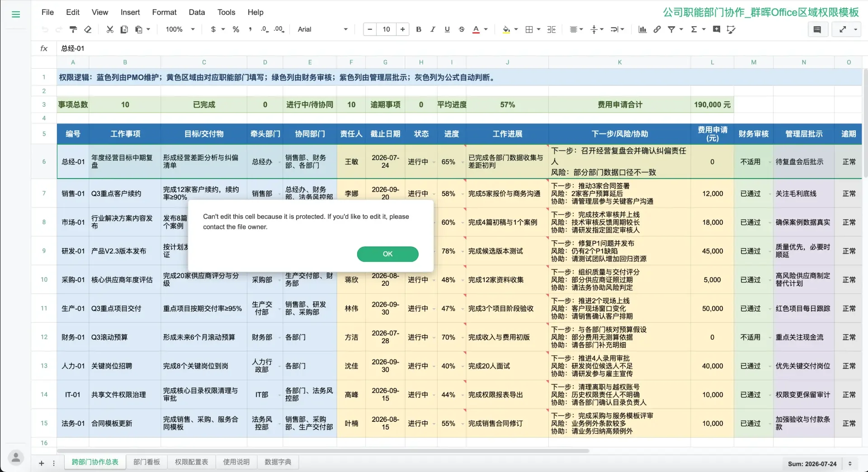Insert a chart with bar chart icon
The image size is (868, 472).
tap(642, 29)
